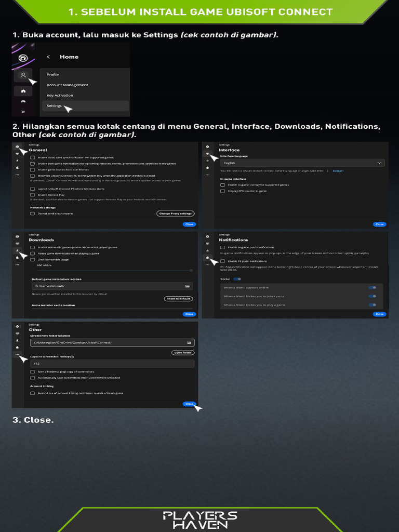Viewport: 399px width, 532px height.
Task: Select gear icon in Other settings panel
Action: pyautogui.click(x=17, y=326)
